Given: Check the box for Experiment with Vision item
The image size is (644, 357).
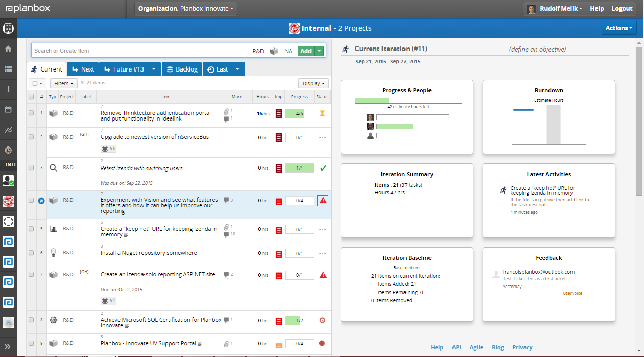Looking at the screenshot, I should point(31,201).
